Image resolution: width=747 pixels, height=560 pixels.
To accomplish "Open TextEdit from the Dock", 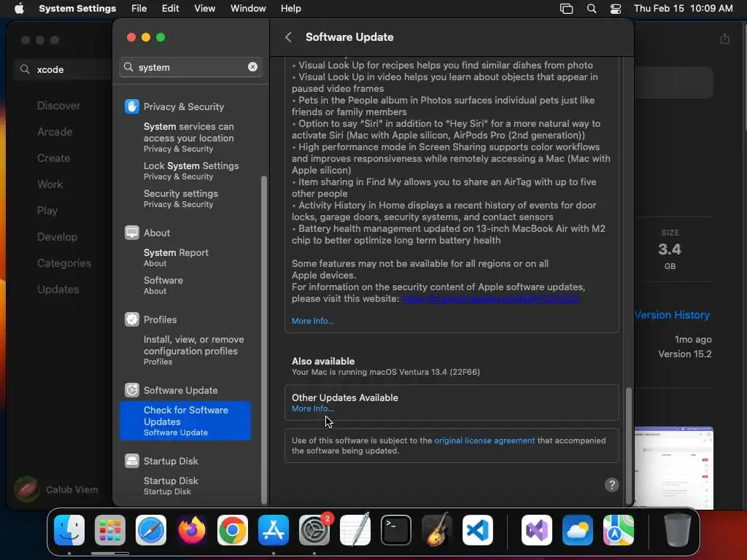I will pos(355,530).
